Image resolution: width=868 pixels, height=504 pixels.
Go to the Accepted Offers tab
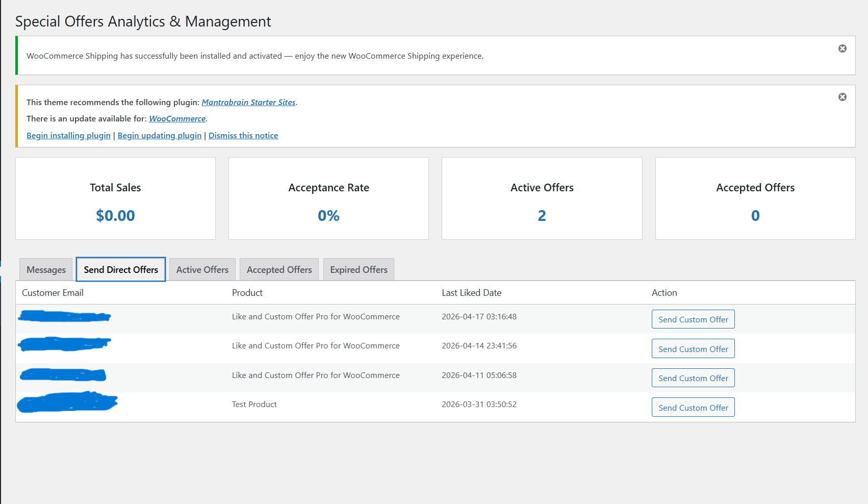click(x=279, y=269)
